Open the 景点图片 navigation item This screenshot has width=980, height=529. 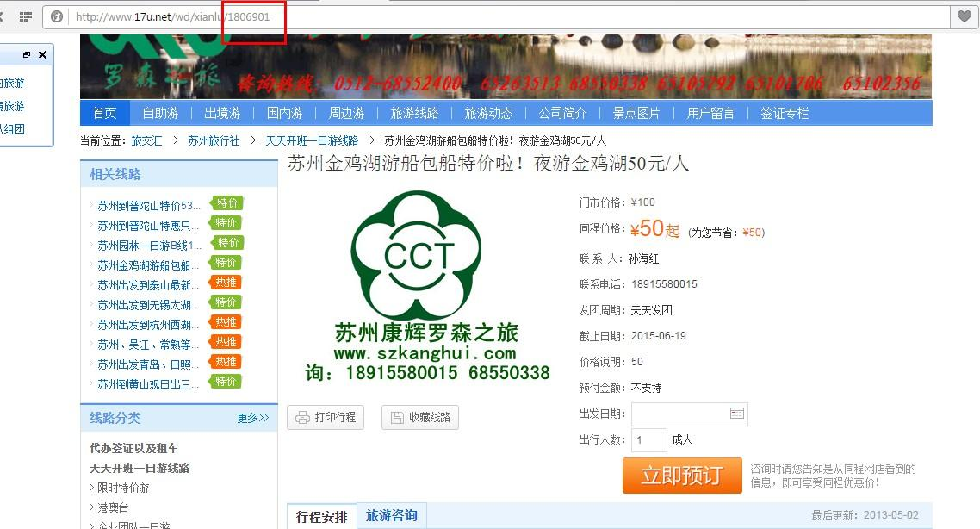click(x=636, y=113)
